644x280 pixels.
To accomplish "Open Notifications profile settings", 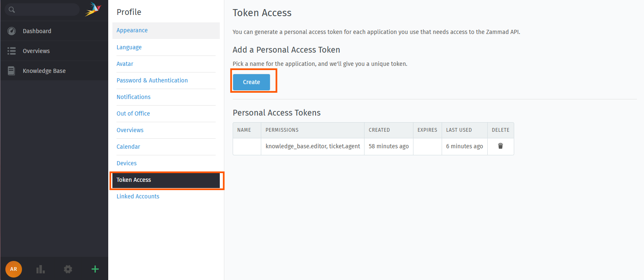I will (133, 97).
